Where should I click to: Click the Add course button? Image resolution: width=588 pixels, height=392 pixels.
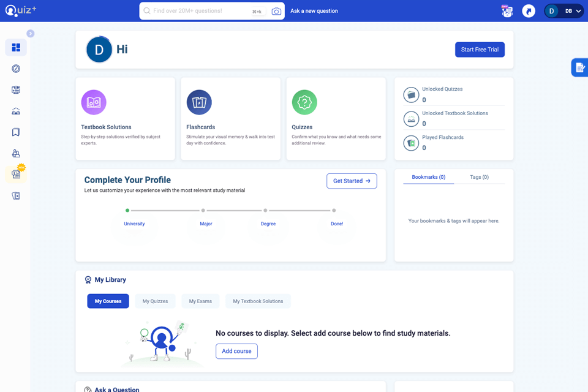pos(236,351)
